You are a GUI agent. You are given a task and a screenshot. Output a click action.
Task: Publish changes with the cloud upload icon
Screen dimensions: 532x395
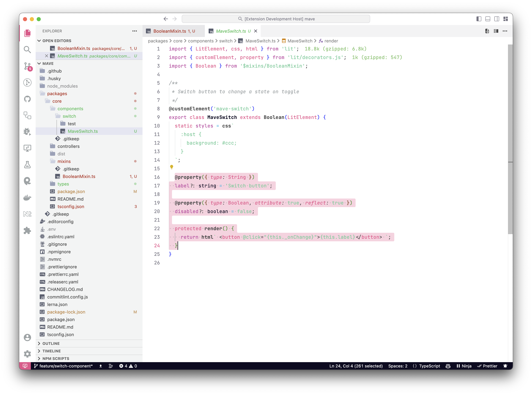coord(101,366)
